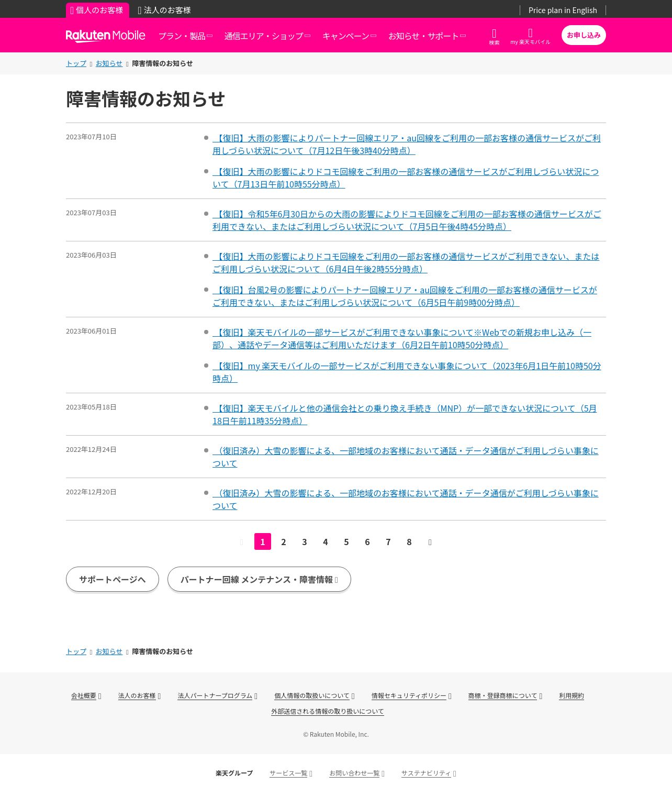Open 外部送信される情報の取り扱いについて link

(x=328, y=712)
